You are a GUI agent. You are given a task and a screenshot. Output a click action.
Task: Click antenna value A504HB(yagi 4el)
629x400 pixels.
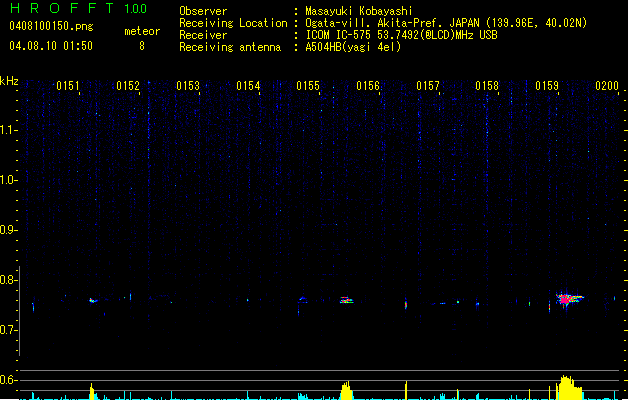(x=353, y=47)
